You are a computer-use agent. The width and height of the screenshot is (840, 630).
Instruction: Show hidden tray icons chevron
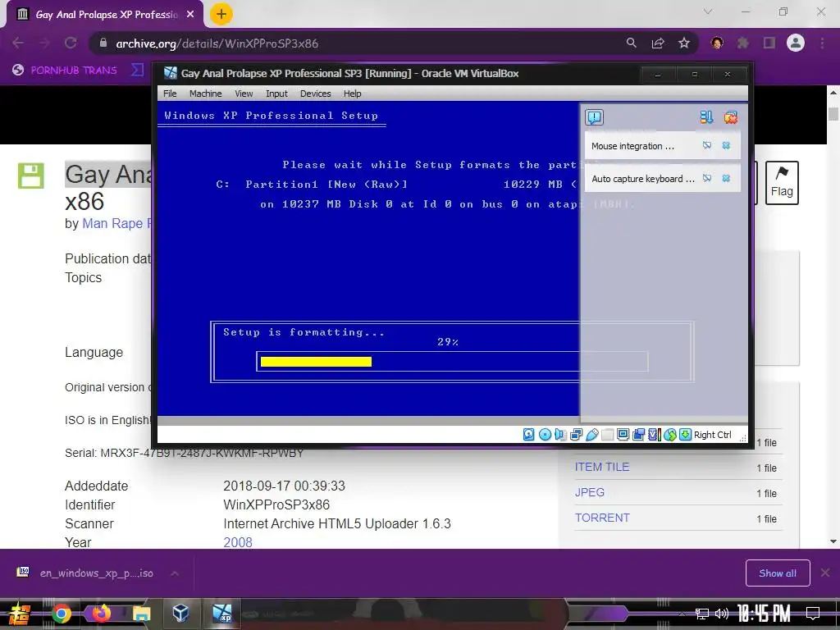point(682,614)
